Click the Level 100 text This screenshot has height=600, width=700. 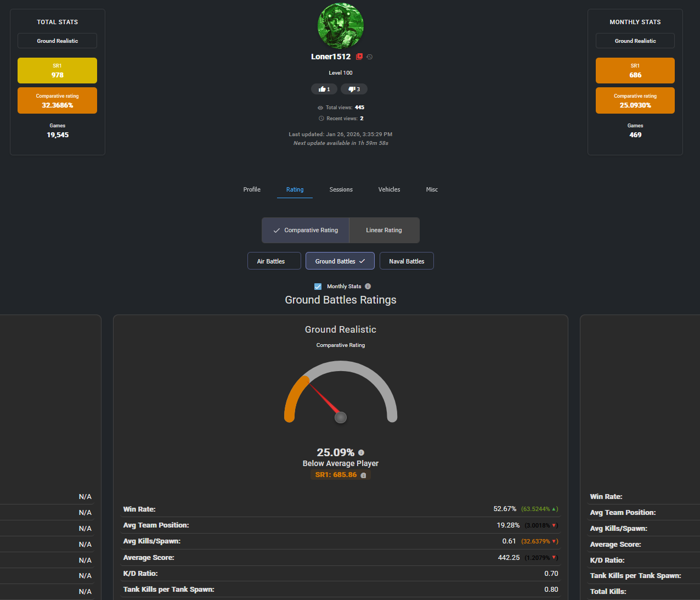(x=341, y=72)
